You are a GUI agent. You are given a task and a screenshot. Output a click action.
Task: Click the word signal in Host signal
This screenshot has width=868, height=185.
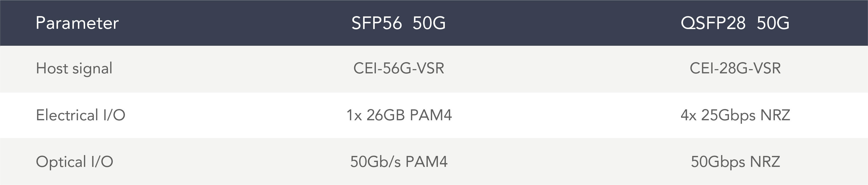(92, 69)
